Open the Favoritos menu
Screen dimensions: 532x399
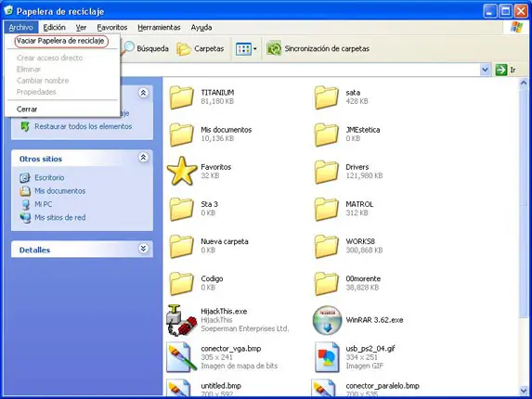click(112, 28)
